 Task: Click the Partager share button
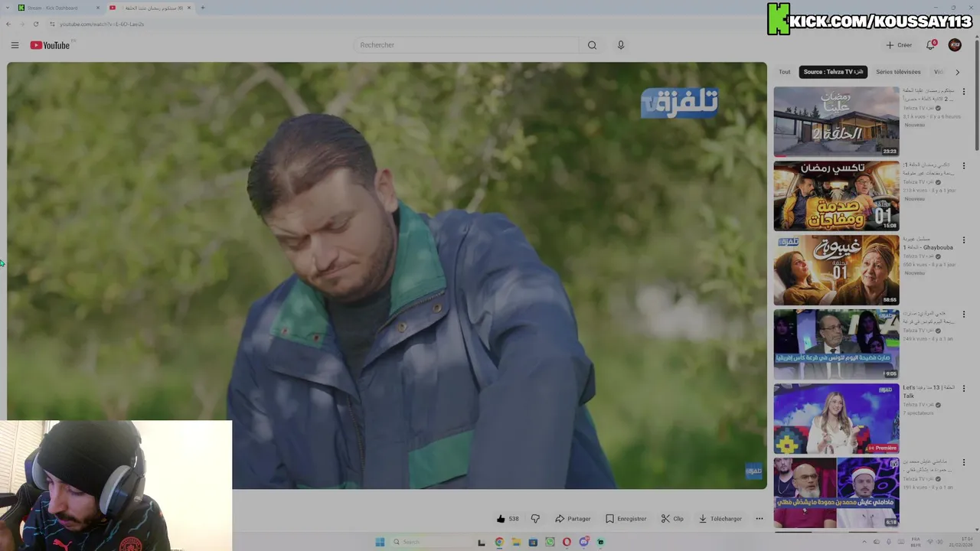[x=573, y=519]
